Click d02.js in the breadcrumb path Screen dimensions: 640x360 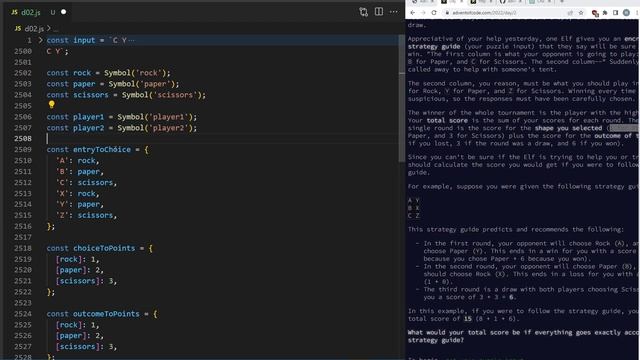tap(33, 29)
